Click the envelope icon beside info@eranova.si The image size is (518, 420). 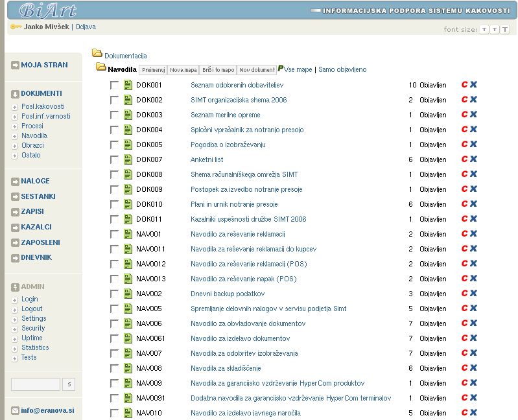click(x=16, y=410)
